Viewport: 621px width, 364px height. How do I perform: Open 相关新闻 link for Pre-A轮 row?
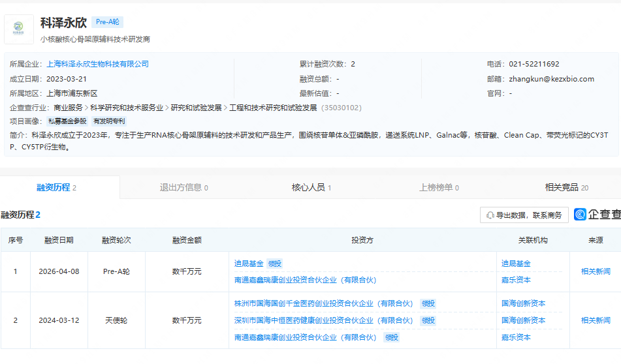(x=596, y=271)
